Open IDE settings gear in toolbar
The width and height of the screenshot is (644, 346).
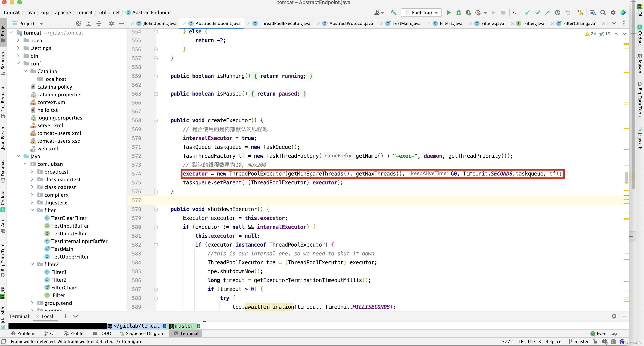click(x=613, y=13)
